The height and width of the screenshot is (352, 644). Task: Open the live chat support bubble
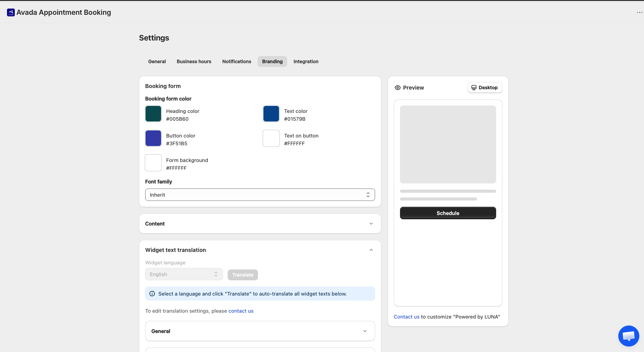628,336
